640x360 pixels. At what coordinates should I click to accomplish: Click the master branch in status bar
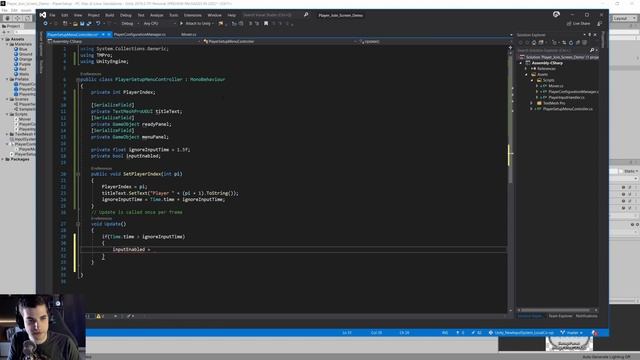coord(572,333)
